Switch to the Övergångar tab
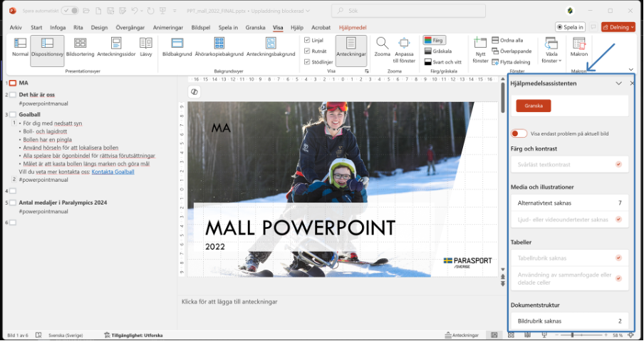 click(130, 28)
